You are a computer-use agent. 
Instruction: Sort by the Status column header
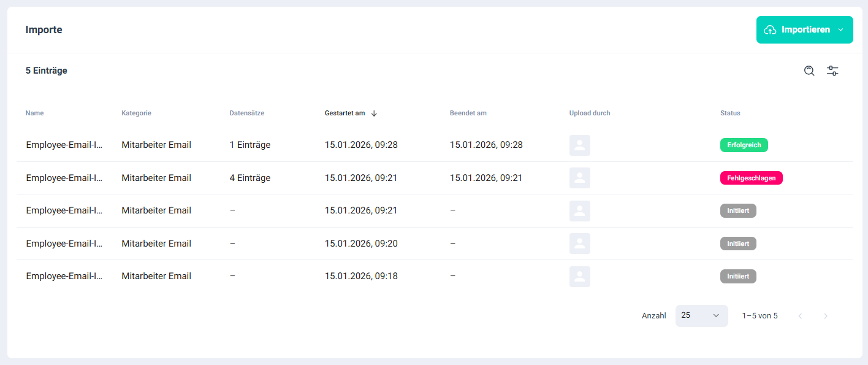730,113
